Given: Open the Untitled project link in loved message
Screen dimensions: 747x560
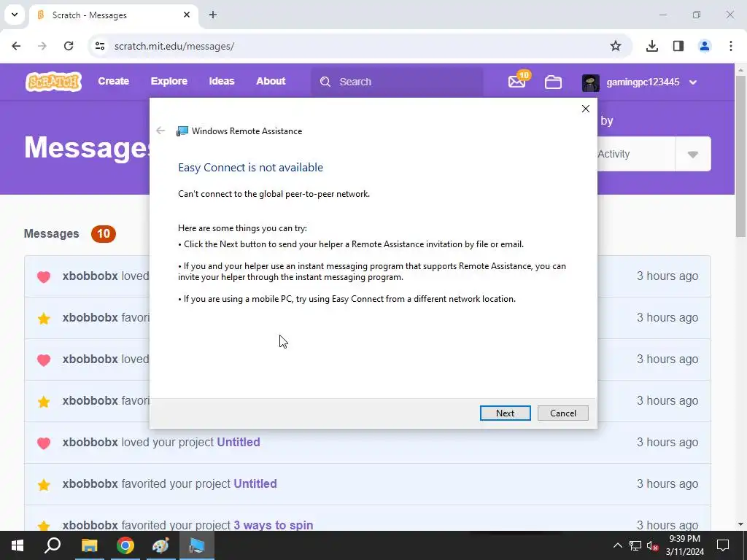Looking at the screenshot, I should pos(239,442).
